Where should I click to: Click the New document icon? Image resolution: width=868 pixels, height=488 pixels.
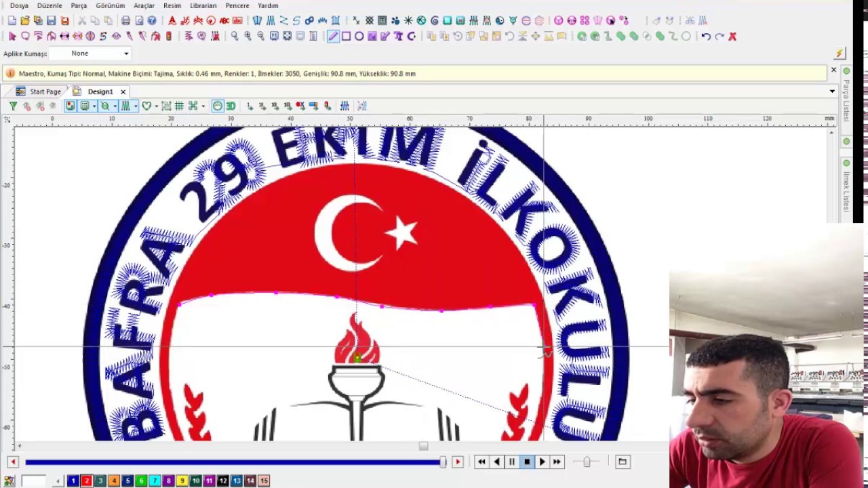12,21
